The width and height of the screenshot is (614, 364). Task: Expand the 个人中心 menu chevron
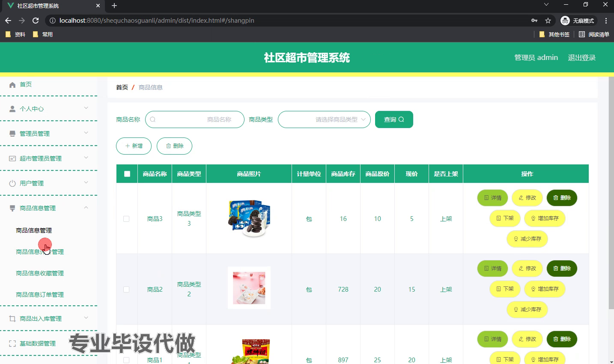[86, 108]
